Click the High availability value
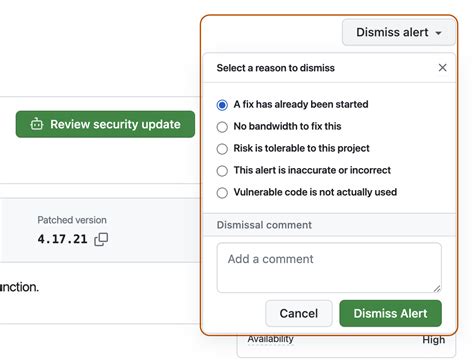Image resolution: width=474 pixels, height=364 pixels. coord(434,340)
